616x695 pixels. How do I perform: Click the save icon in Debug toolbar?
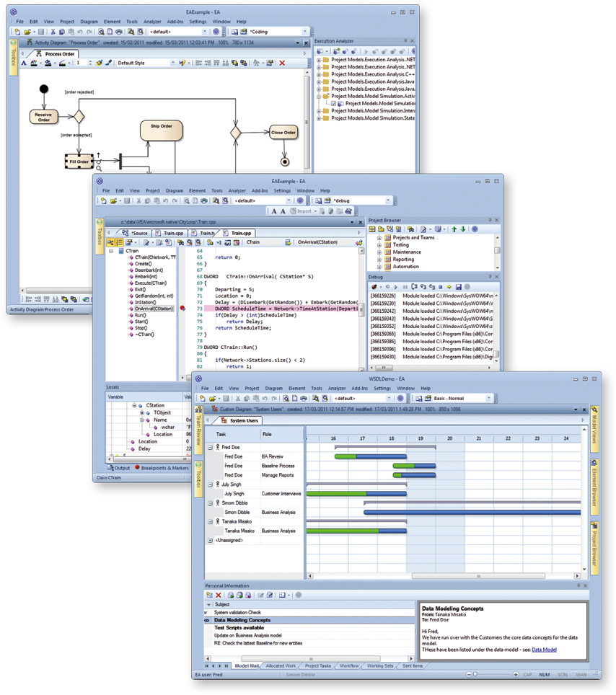click(457, 287)
